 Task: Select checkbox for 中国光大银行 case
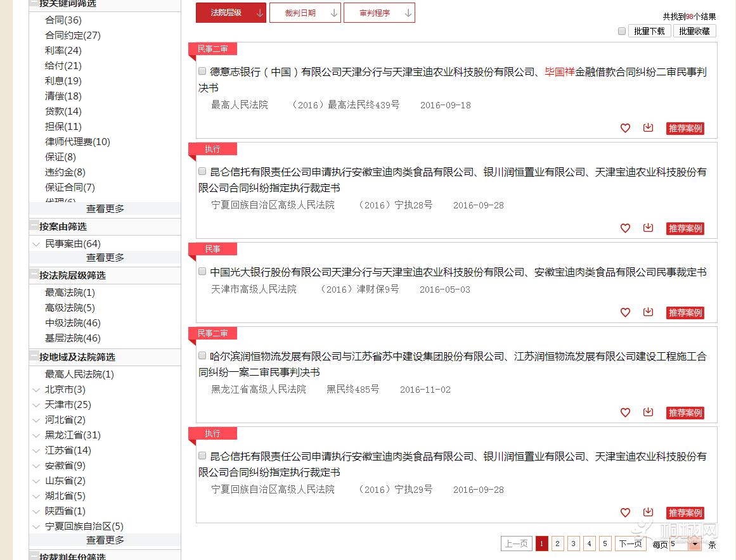[x=202, y=271]
